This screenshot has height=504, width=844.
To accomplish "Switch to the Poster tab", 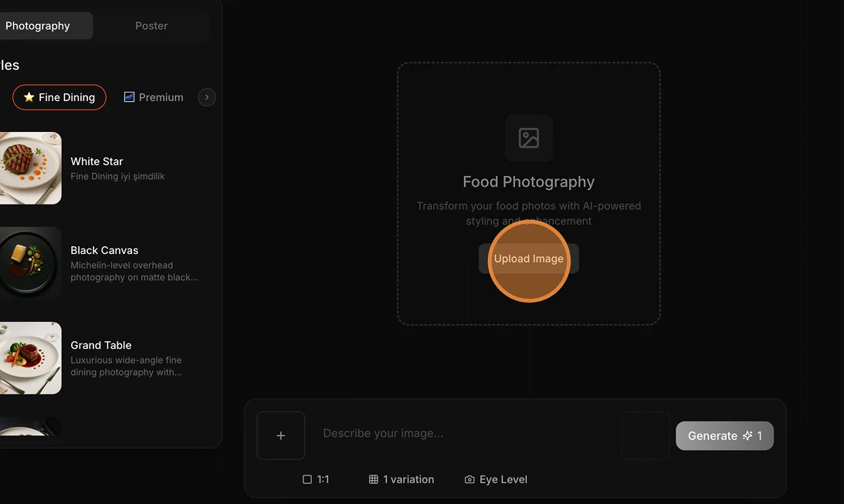I will coord(151,25).
